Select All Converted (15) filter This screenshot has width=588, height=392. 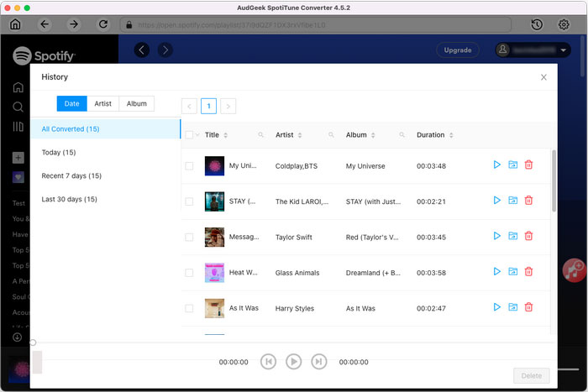pyautogui.click(x=105, y=129)
